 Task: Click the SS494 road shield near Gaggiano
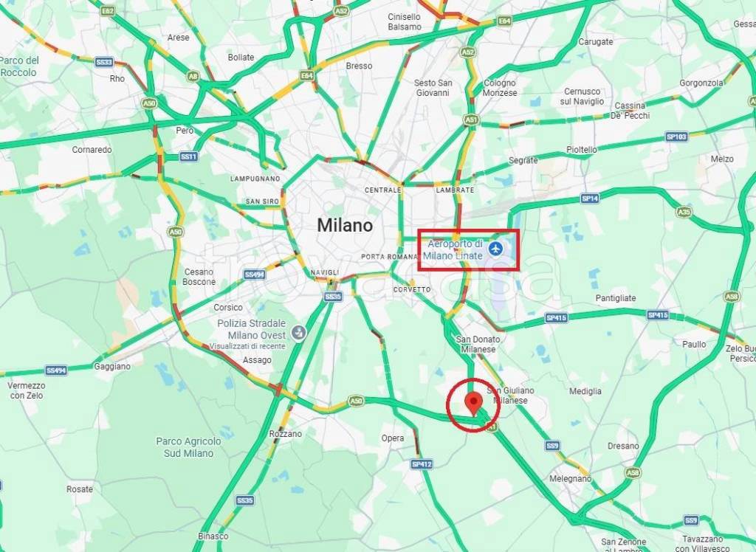point(56,370)
